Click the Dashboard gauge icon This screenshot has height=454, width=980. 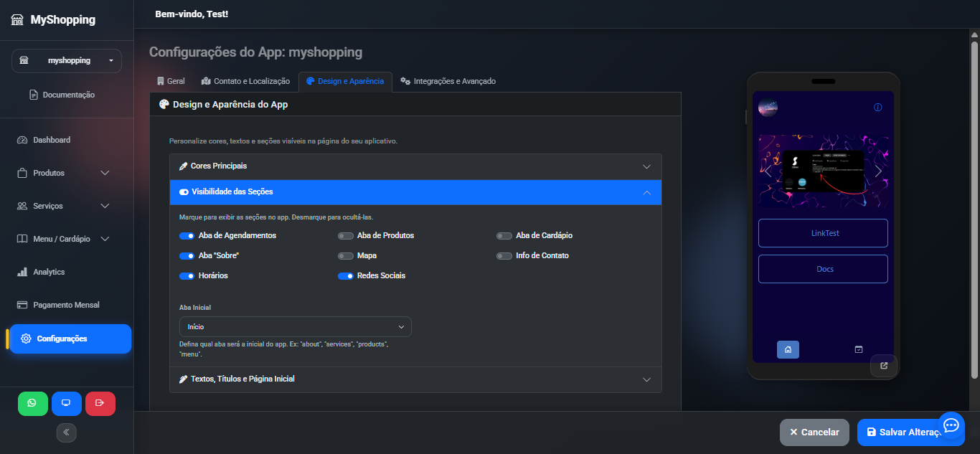click(x=22, y=140)
